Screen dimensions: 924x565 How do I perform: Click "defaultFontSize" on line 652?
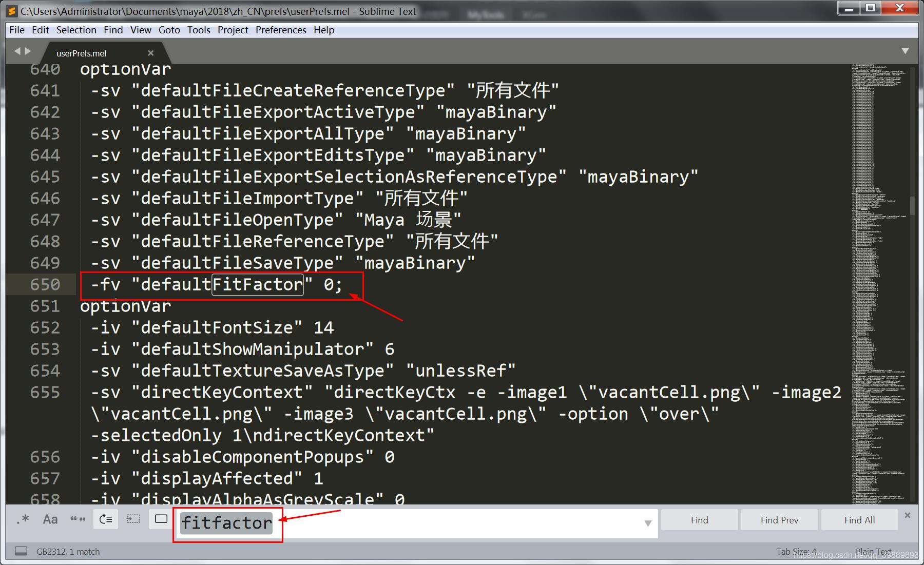[x=217, y=327]
